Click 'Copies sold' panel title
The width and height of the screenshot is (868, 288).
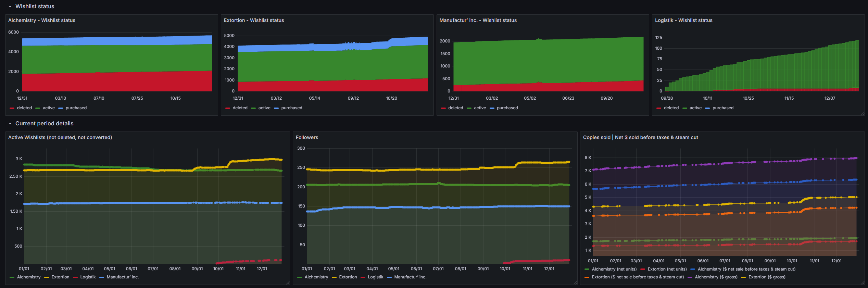pos(640,137)
